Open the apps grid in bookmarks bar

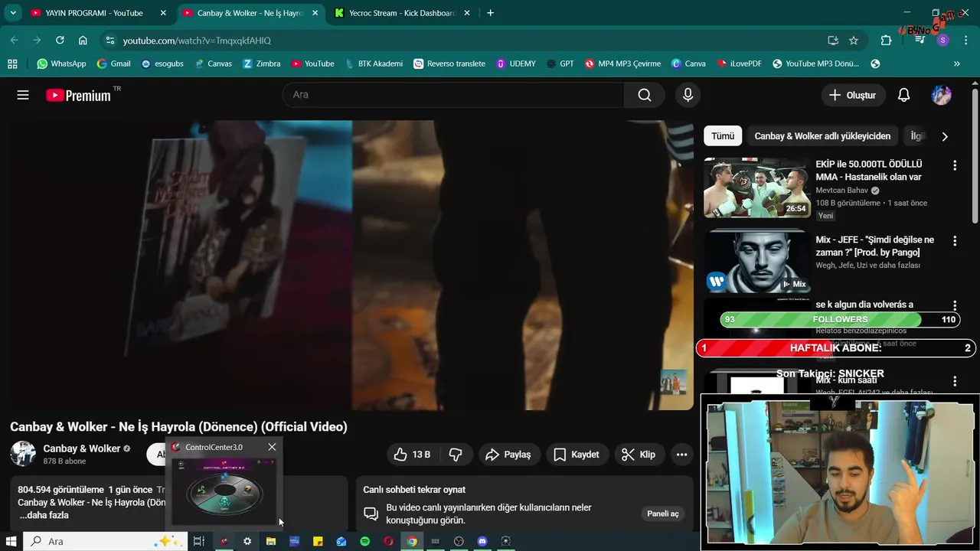[x=12, y=64]
